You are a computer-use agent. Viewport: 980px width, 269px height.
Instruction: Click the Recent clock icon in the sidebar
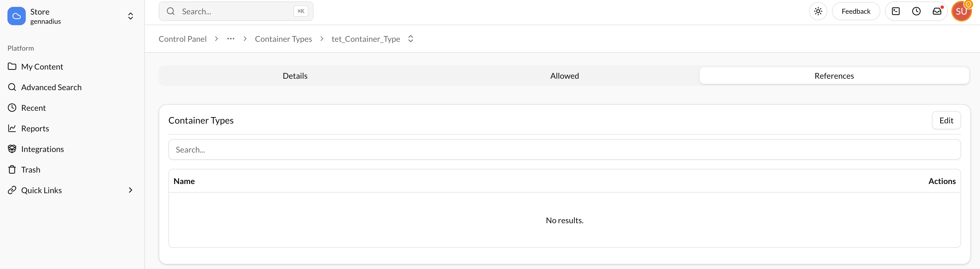coord(12,108)
